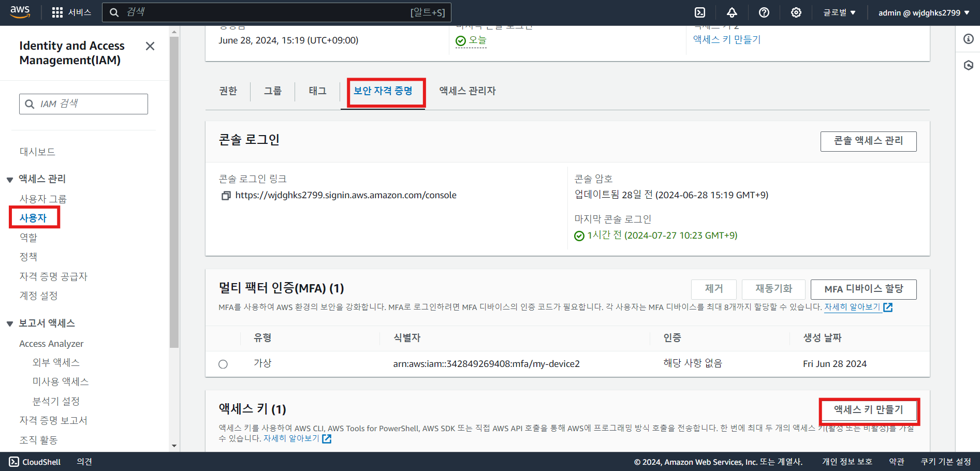980x471 pixels.
Task: Open the help question mark icon
Action: click(x=764, y=12)
